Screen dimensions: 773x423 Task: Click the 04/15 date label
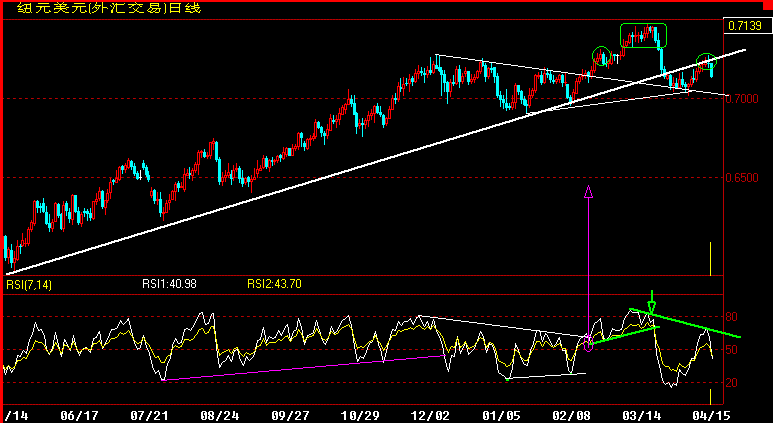pyautogui.click(x=711, y=416)
